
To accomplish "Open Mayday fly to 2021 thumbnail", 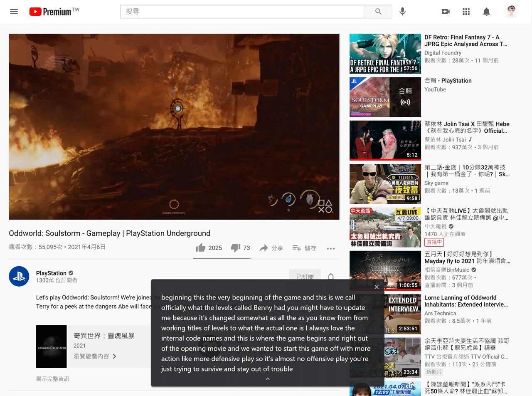I will [385, 270].
